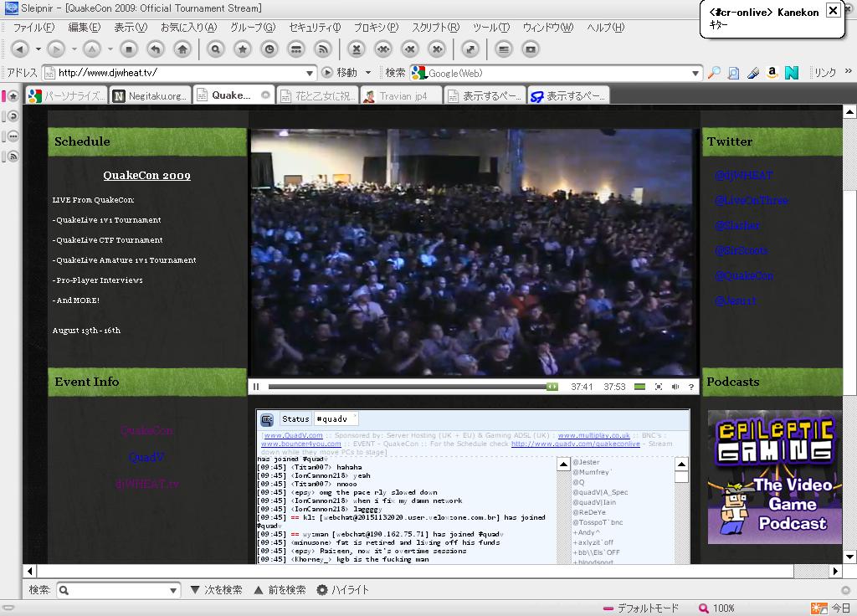The height and width of the screenshot is (616, 857).
Task: Pause the QuakeCon video stream
Action: coord(256,388)
